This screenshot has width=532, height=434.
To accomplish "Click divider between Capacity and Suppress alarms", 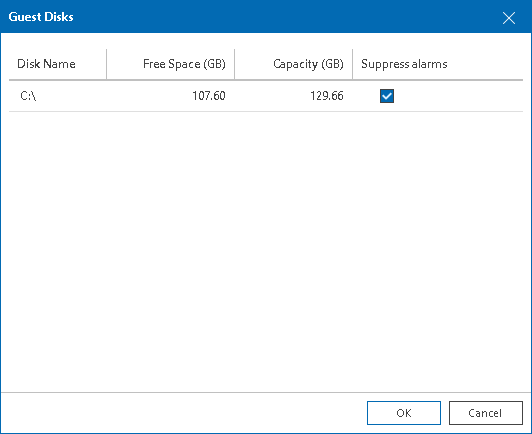I will coord(353,64).
